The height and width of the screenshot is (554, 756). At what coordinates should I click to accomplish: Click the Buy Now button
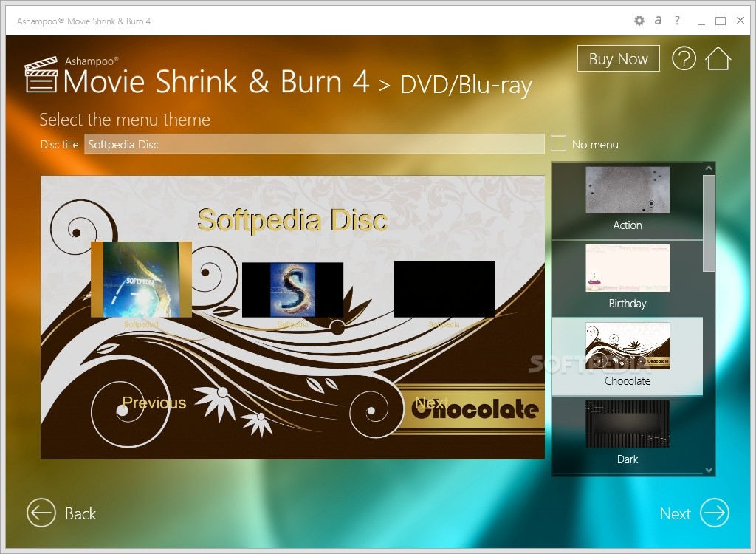[618, 58]
